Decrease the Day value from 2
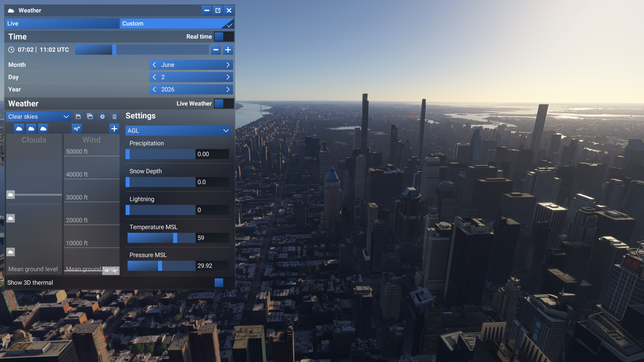Screen dimensions: 644x362 (154, 77)
